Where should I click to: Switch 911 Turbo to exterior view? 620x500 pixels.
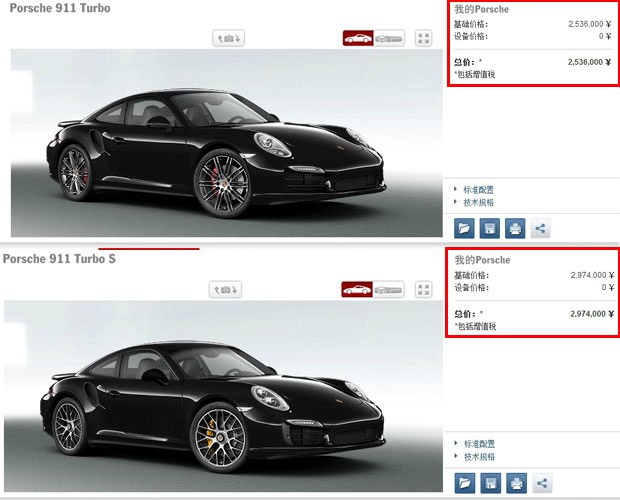click(x=358, y=38)
